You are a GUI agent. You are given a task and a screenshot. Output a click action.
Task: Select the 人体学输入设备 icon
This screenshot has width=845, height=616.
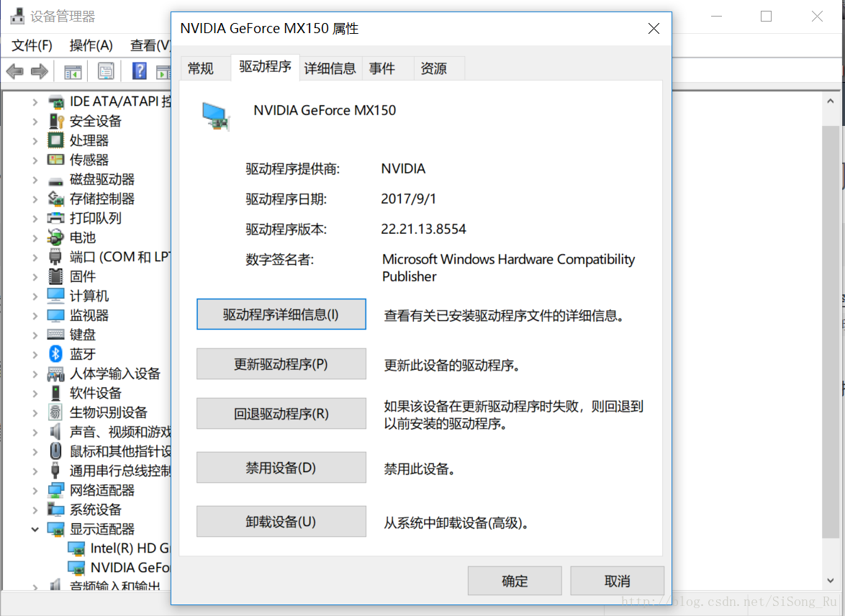(x=55, y=373)
